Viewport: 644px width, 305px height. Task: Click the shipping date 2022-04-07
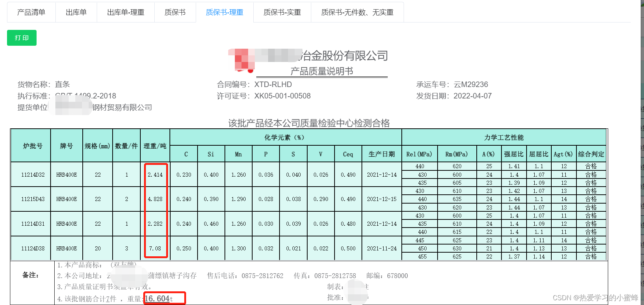pos(473,96)
